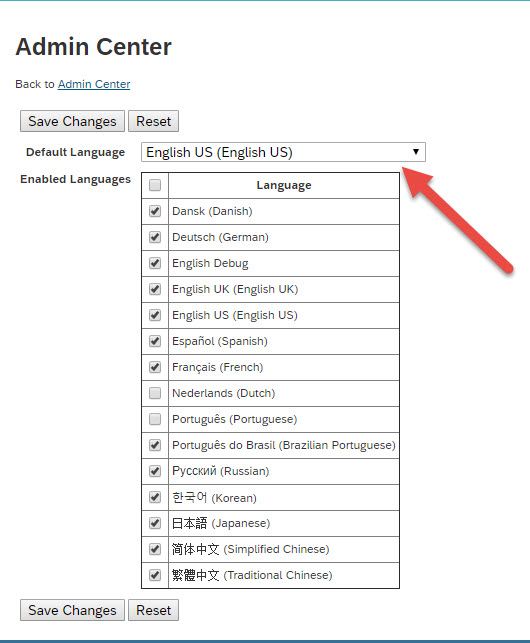Viewport: 530px width, 643px height.
Task: Uncheck English UK (English UK)
Action: tap(155, 289)
